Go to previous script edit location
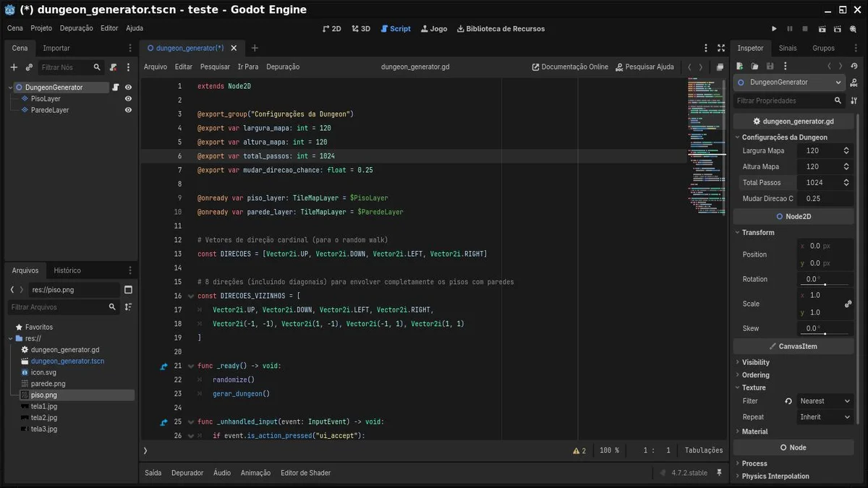This screenshot has height=488, width=868. (689, 67)
